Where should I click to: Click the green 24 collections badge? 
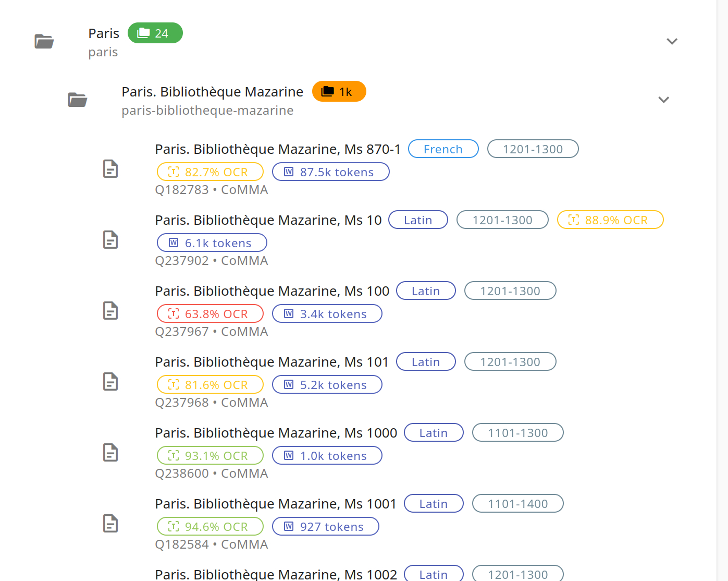155,33
